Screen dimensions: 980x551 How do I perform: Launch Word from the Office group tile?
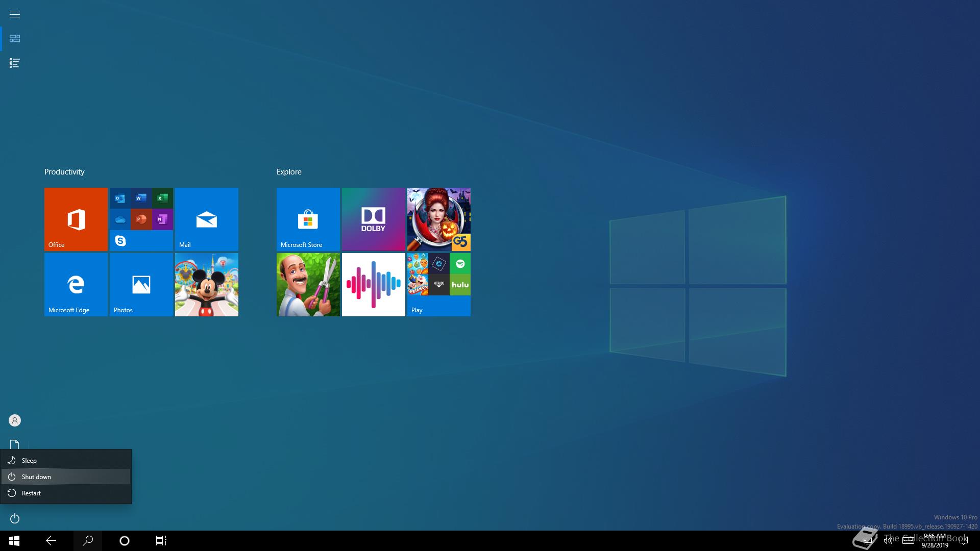click(x=141, y=198)
